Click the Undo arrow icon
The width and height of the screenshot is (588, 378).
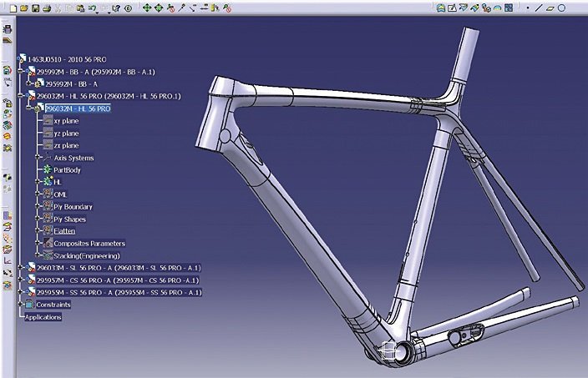click(x=92, y=8)
